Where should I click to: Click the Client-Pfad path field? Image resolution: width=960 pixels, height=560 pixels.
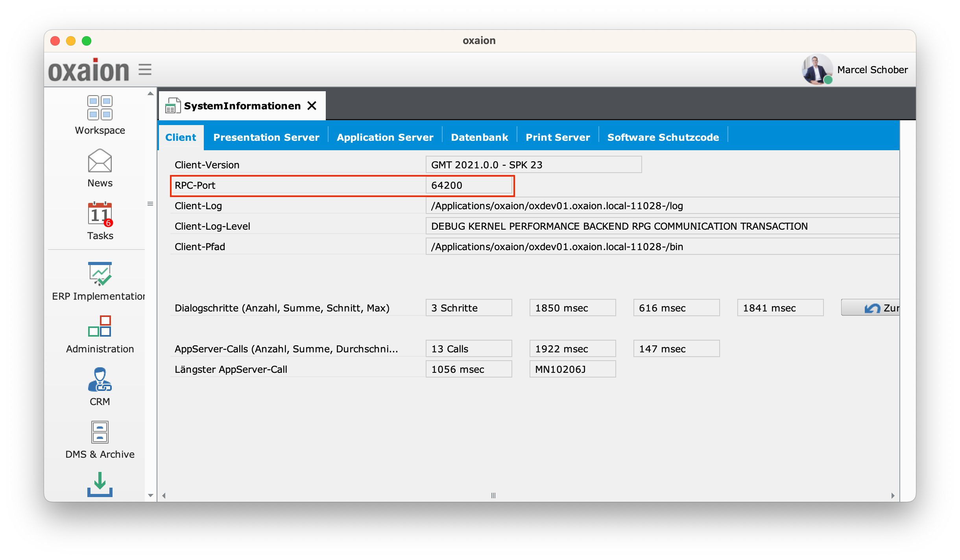click(663, 246)
